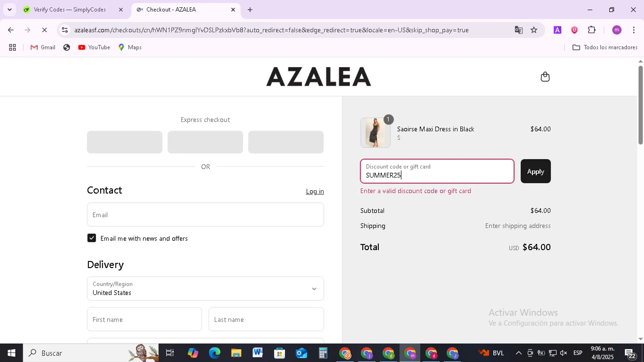Click the Log in link
Screen dimensions: 644x362
coord(315,192)
